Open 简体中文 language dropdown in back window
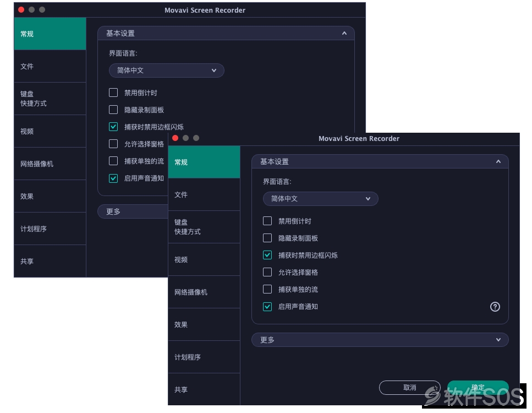The width and height of the screenshot is (532, 413). 166,70
